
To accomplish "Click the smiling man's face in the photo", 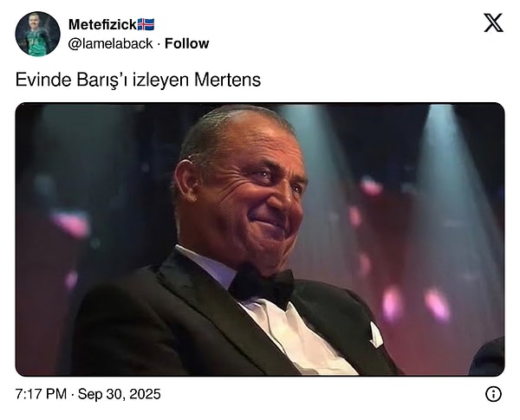I will (x=253, y=195).
